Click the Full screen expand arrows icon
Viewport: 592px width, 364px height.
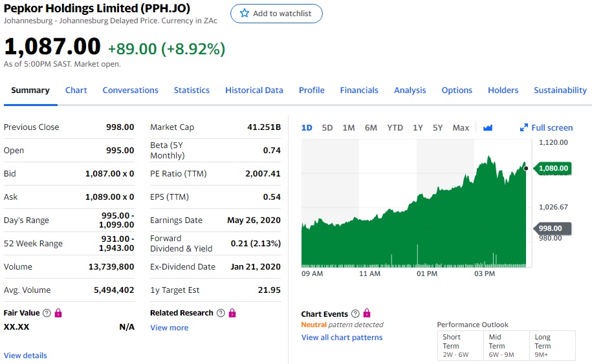tap(524, 127)
